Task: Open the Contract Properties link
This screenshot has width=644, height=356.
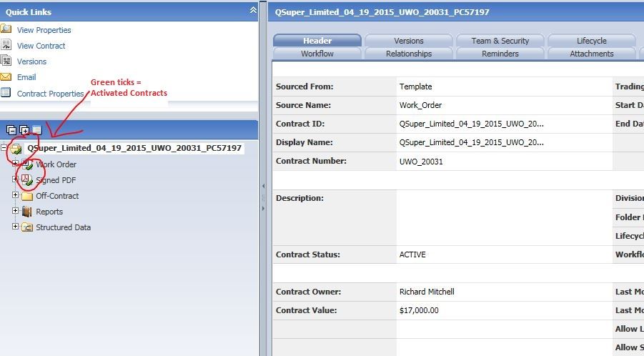Action: (x=50, y=94)
